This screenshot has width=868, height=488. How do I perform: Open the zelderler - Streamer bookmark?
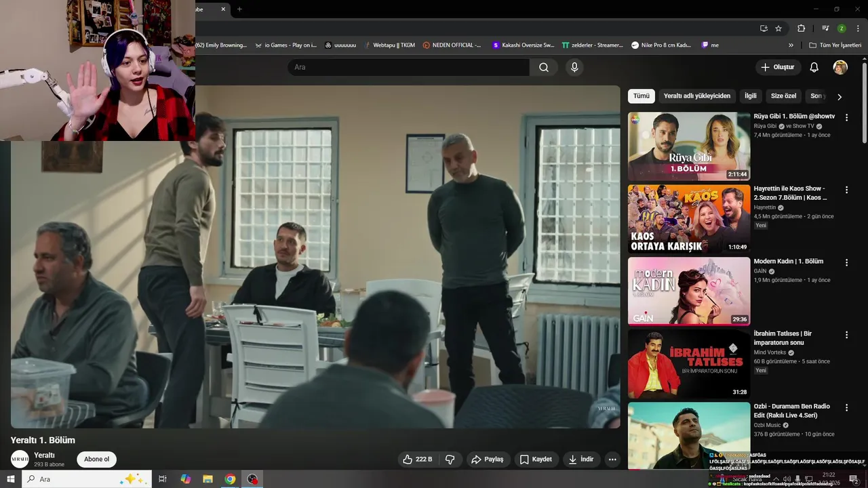point(593,45)
